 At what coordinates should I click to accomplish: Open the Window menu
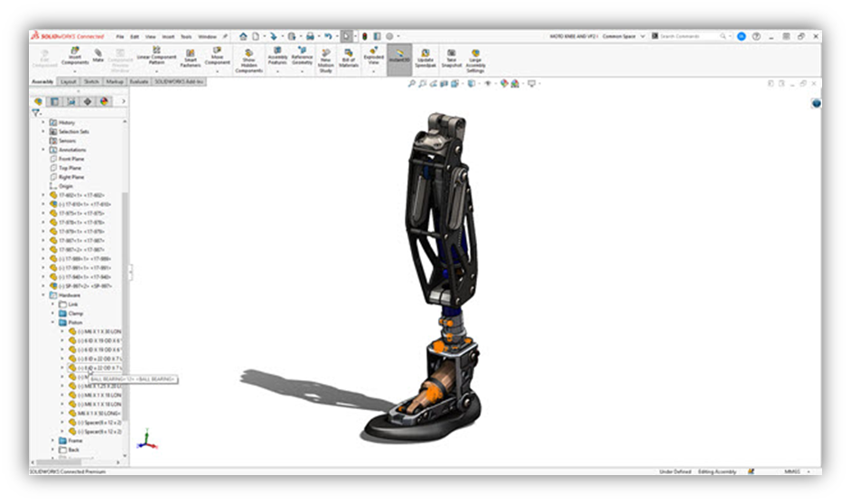(207, 37)
